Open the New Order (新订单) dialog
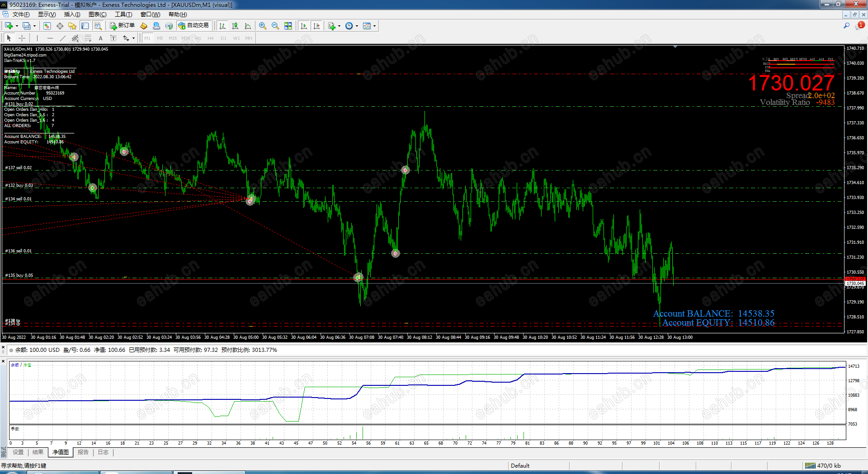 point(122,26)
